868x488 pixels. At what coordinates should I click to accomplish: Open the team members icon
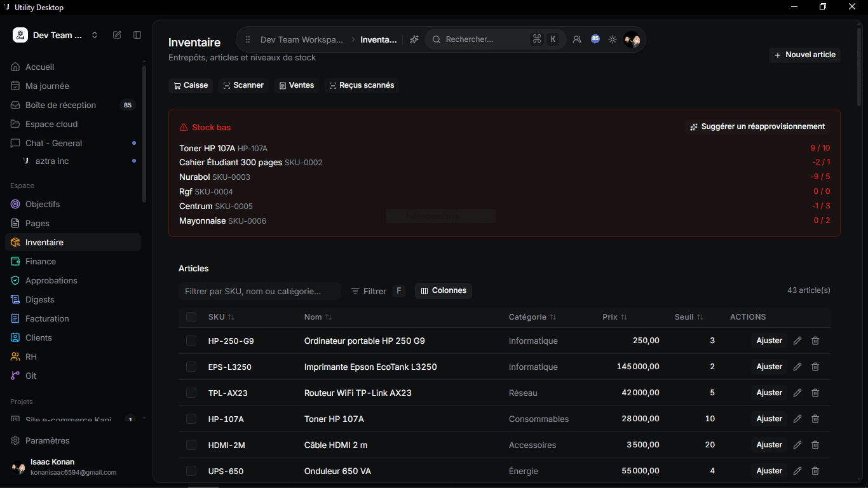577,39
